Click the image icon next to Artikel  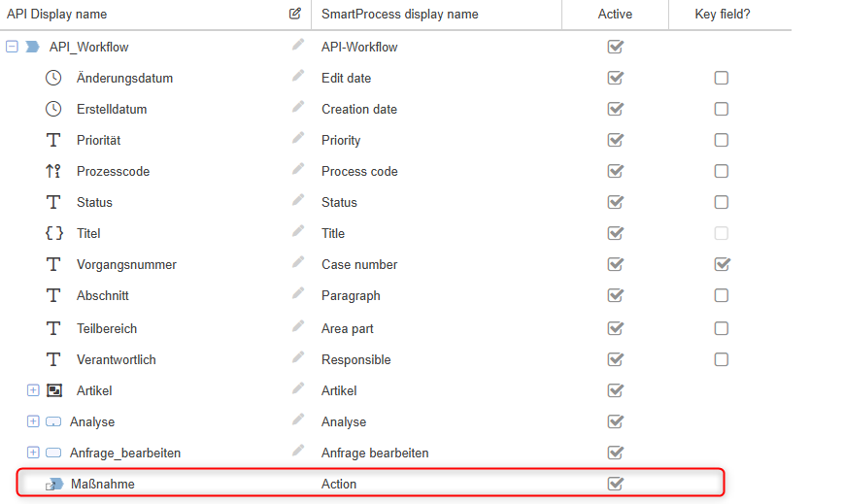(54, 390)
